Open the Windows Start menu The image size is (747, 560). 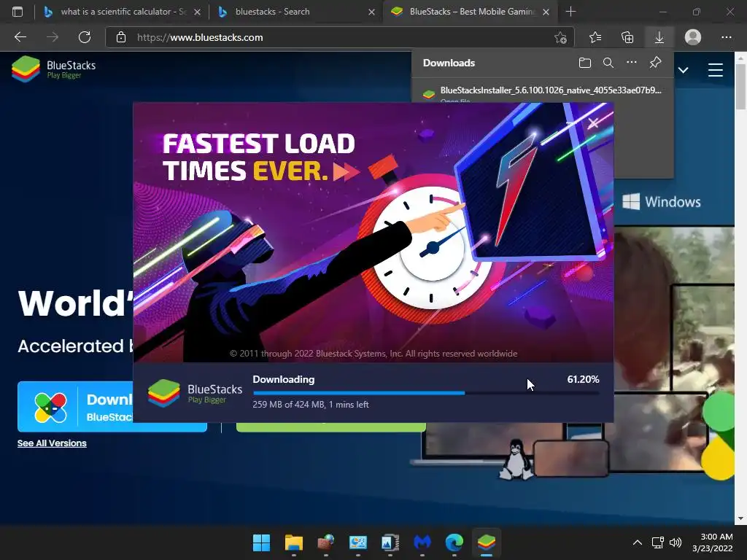pyautogui.click(x=261, y=542)
